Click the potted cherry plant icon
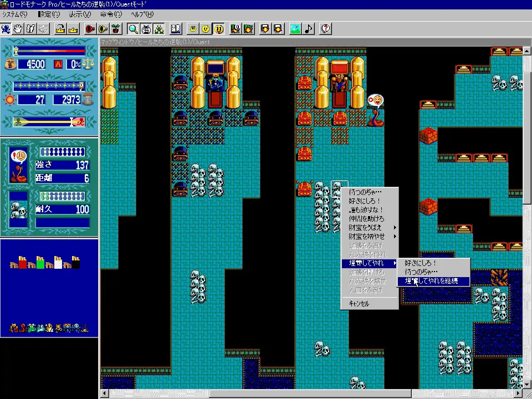532x399 pixels. [116, 28]
